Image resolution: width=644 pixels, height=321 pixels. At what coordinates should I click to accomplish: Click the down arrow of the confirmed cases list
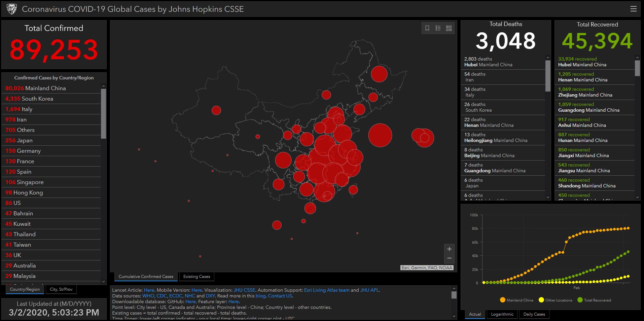tap(103, 282)
